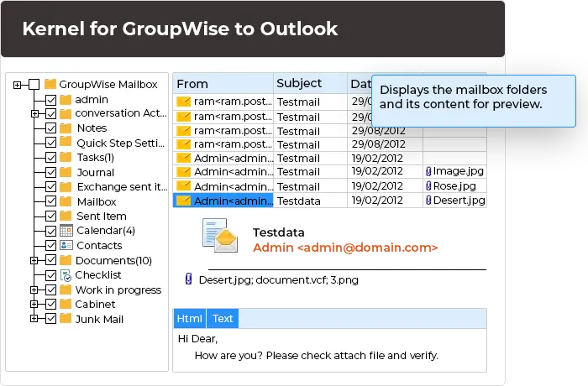Click the Journal folder icon
This screenshot has width=588, height=386.
pyautogui.click(x=66, y=172)
